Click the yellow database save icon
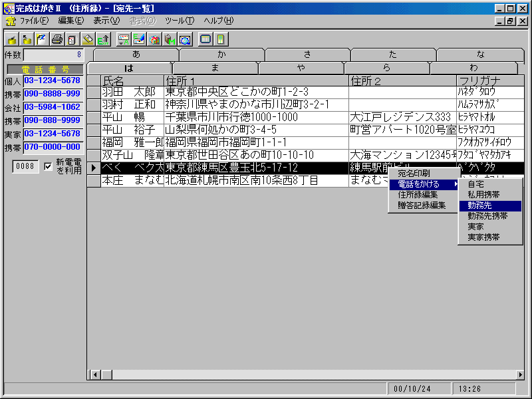 click(x=12, y=39)
